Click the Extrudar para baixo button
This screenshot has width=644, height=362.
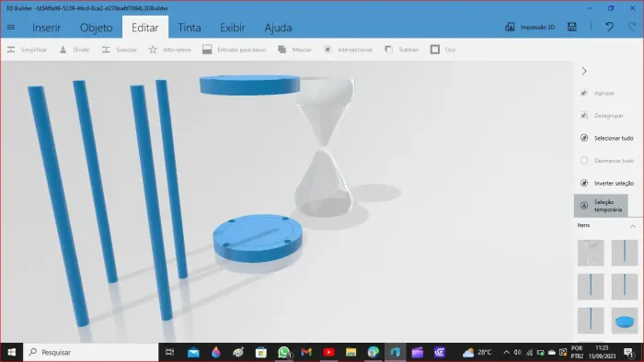(234, 50)
